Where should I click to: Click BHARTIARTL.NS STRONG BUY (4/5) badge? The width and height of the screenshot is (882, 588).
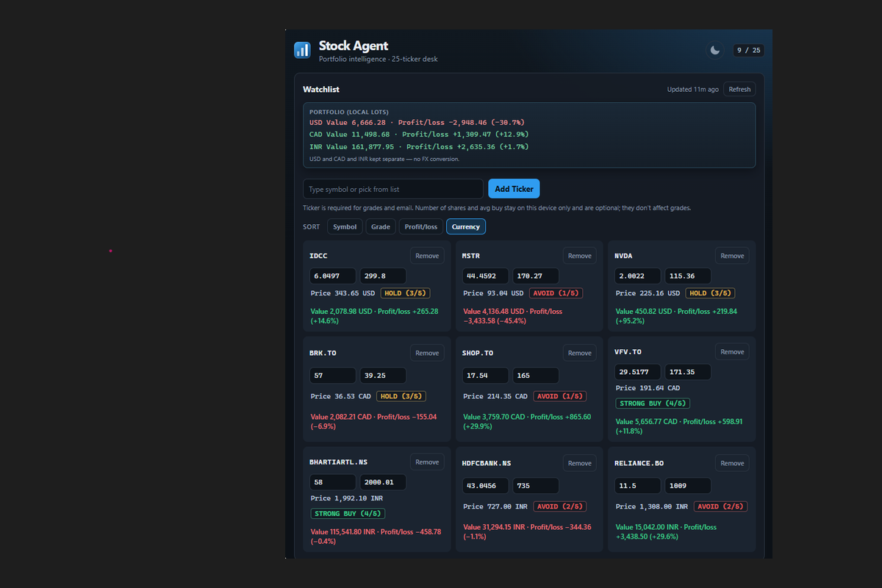[348, 514]
